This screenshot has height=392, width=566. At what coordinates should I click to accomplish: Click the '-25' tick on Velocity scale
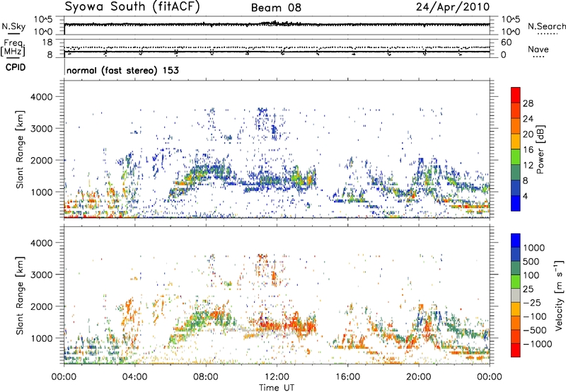tap(532, 302)
